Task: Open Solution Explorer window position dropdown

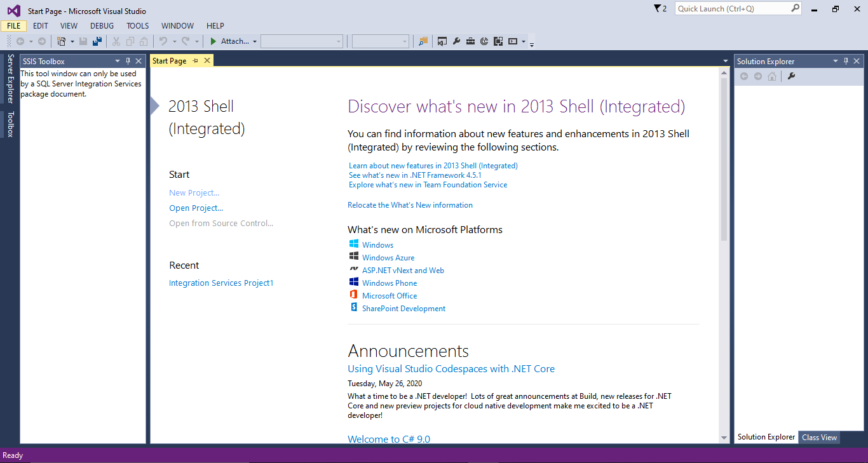Action: pos(836,61)
